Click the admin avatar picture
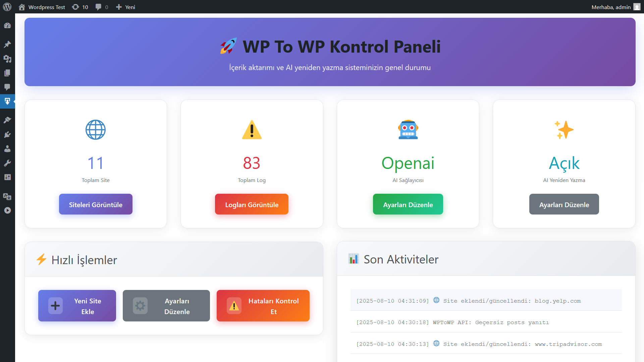The image size is (644, 362). coord(637,7)
